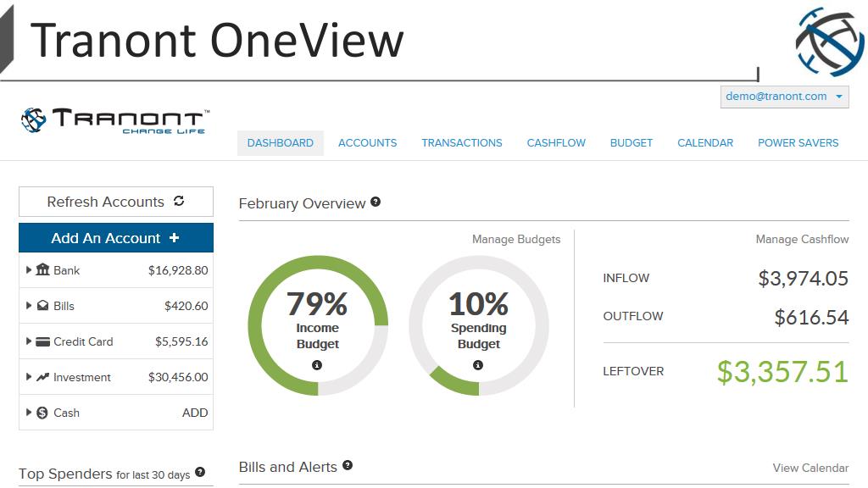Click the February Overview heading
Image resolution: width=868 pixels, height=488 pixels.
pyautogui.click(x=303, y=203)
